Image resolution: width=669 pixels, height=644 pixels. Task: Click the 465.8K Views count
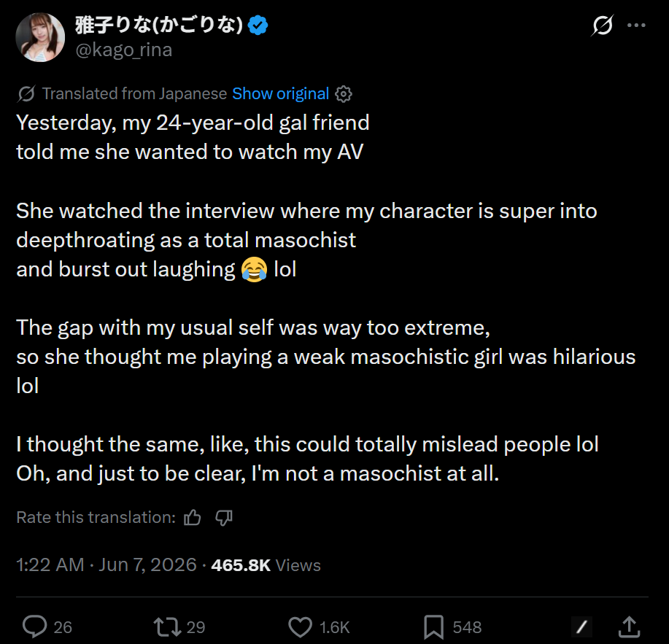[x=266, y=565]
